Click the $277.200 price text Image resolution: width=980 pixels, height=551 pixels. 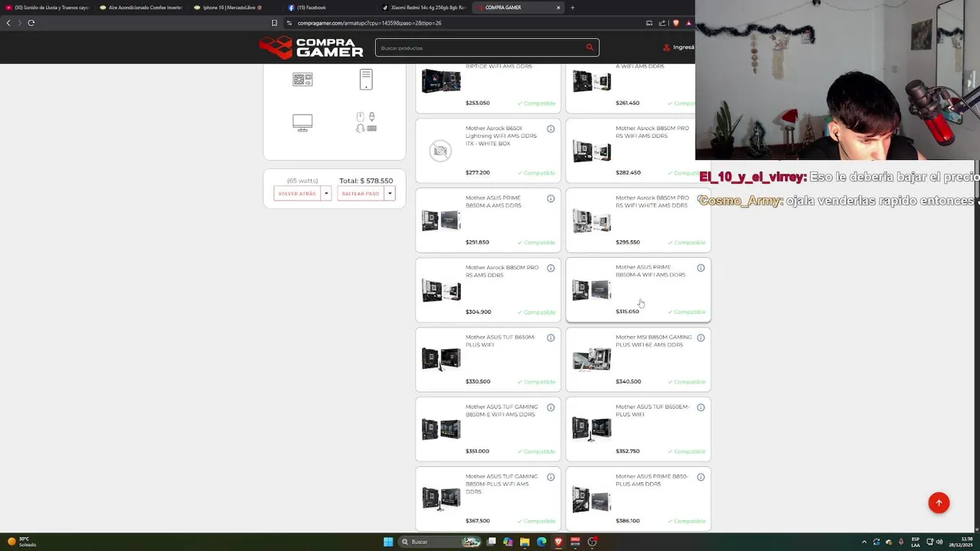coord(478,173)
